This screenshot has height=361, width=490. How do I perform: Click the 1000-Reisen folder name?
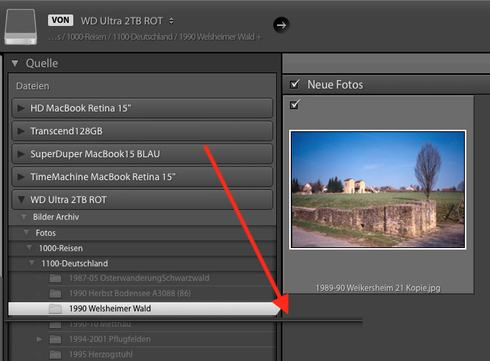61,248
